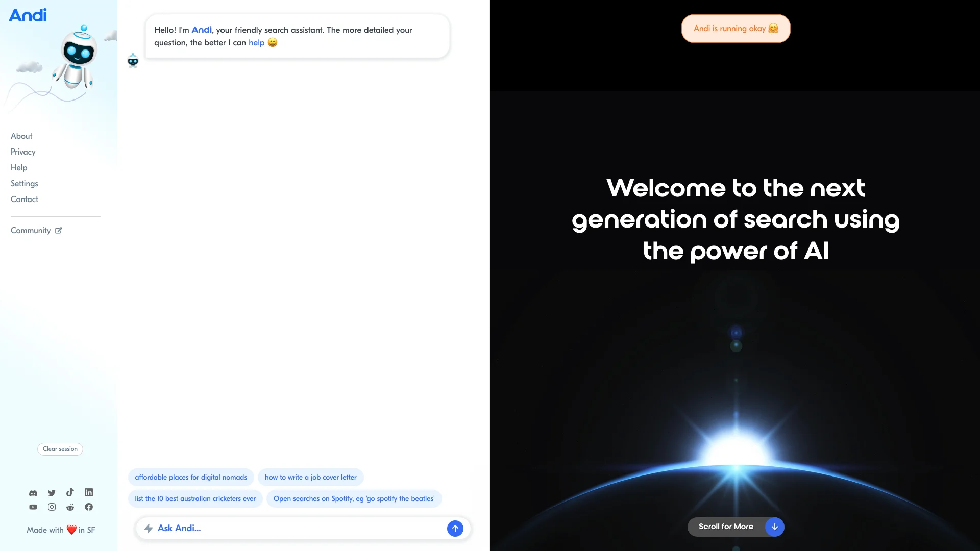Click the 'help' link in greeting message
This screenshot has width=980, height=551.
point(257,43)
